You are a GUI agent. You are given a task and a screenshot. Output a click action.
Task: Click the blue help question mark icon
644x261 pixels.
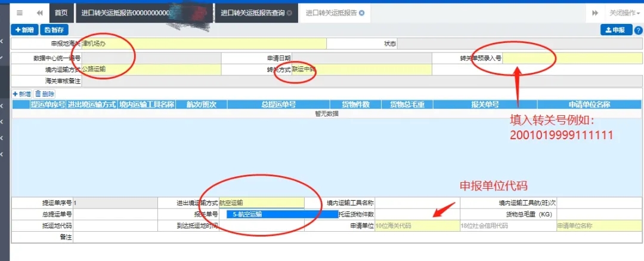637,30
